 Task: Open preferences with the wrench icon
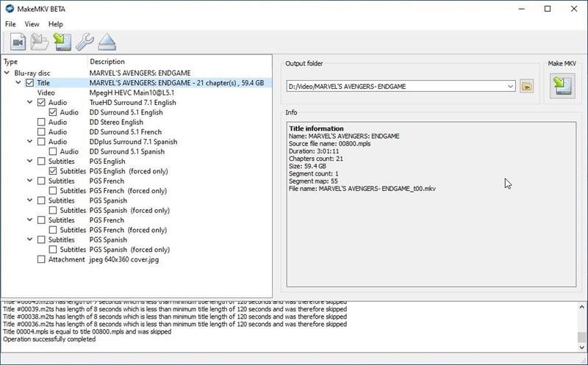click(x=85, y=42)
